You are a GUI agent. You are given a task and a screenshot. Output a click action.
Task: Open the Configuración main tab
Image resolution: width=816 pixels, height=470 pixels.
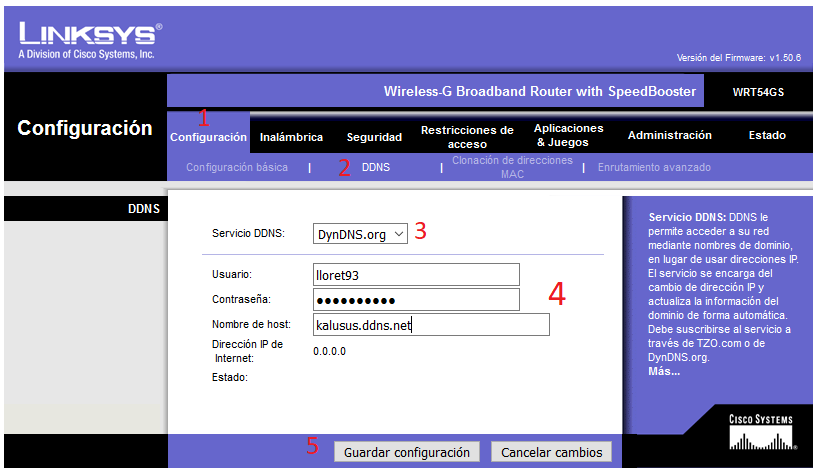[208, 137]
